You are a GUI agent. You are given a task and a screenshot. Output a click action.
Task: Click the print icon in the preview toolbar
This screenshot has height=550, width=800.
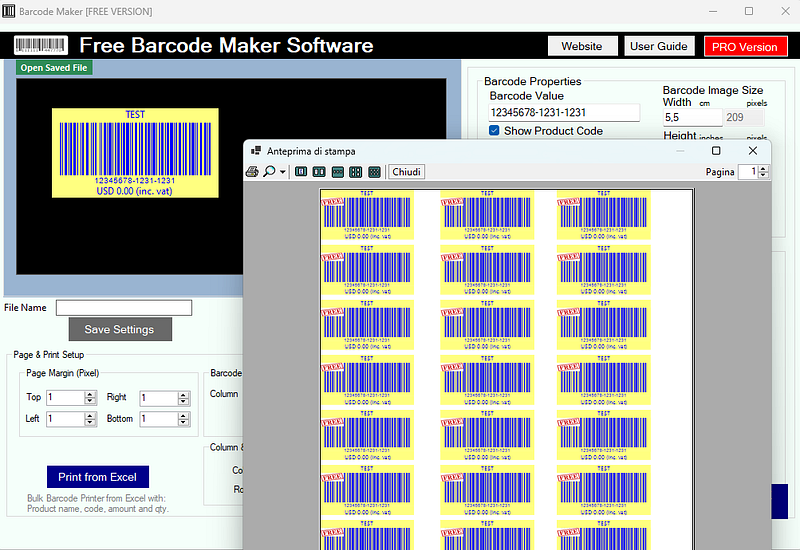pos(252,172)
